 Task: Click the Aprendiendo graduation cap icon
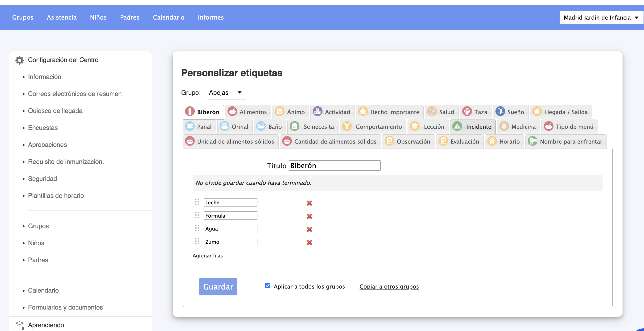tap(20, 325)
